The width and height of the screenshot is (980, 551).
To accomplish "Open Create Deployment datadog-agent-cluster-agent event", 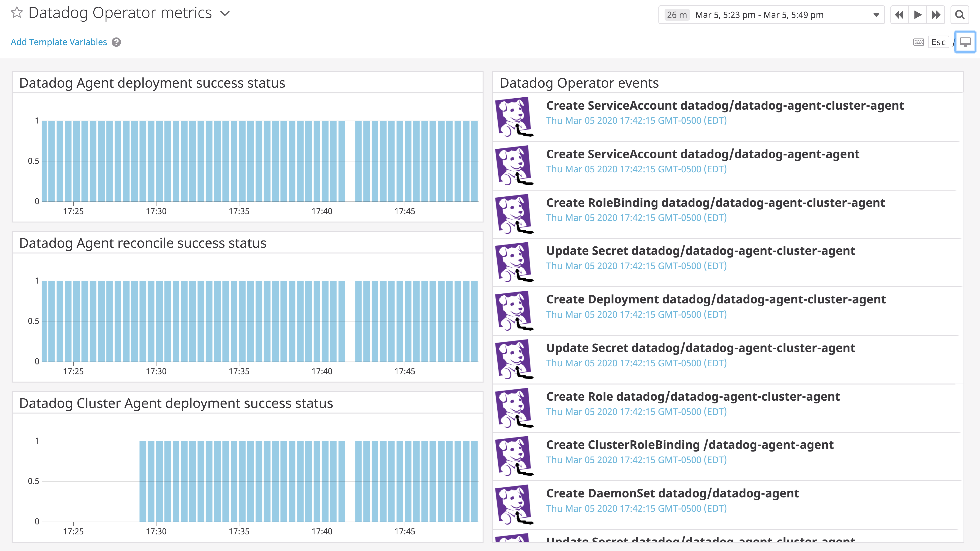I will tap(716, 300).
